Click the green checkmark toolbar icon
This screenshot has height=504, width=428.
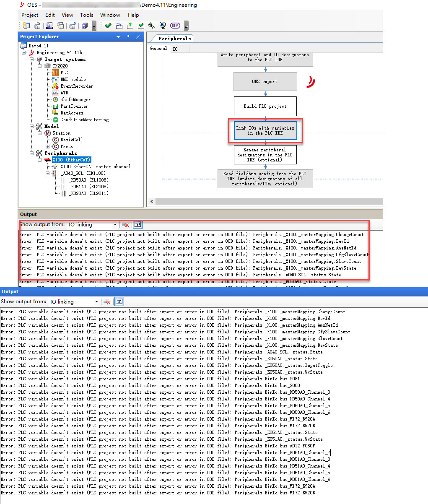click(x=108, y=26)
